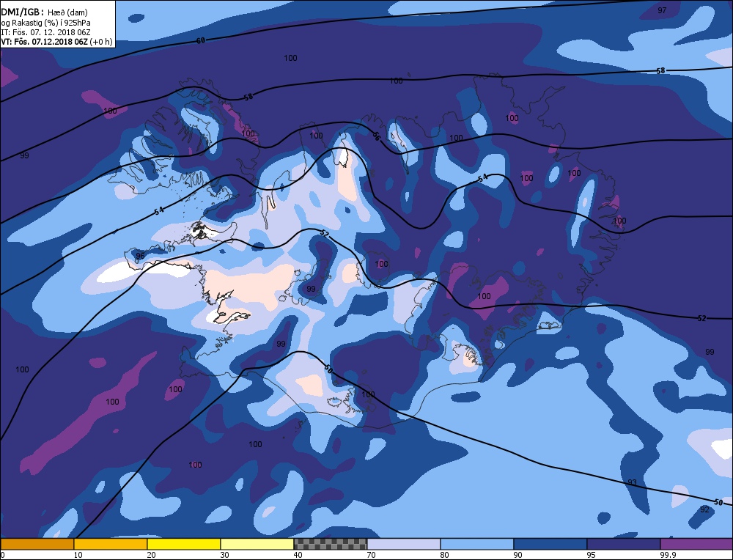The height and width of the screenshot is (560, 733).
Task: Click the bright yellow 20–30 legend swatch
Action: click(x=184, y=544)
